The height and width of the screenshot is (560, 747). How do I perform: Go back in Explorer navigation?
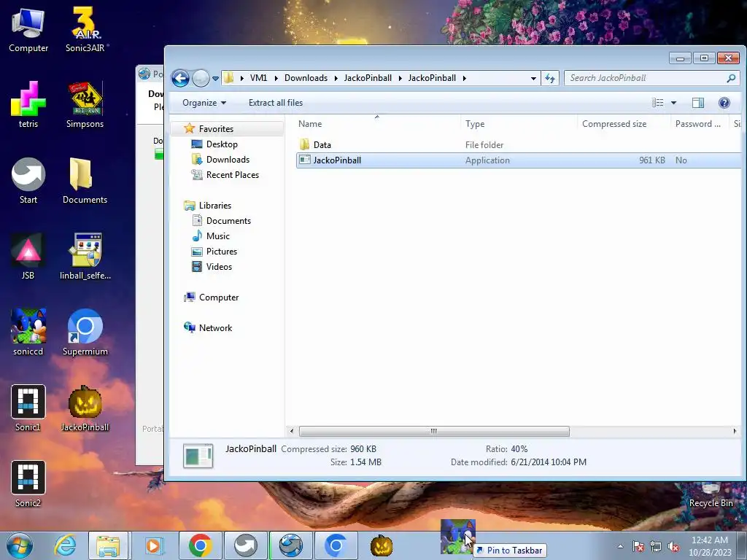[181, 78]
